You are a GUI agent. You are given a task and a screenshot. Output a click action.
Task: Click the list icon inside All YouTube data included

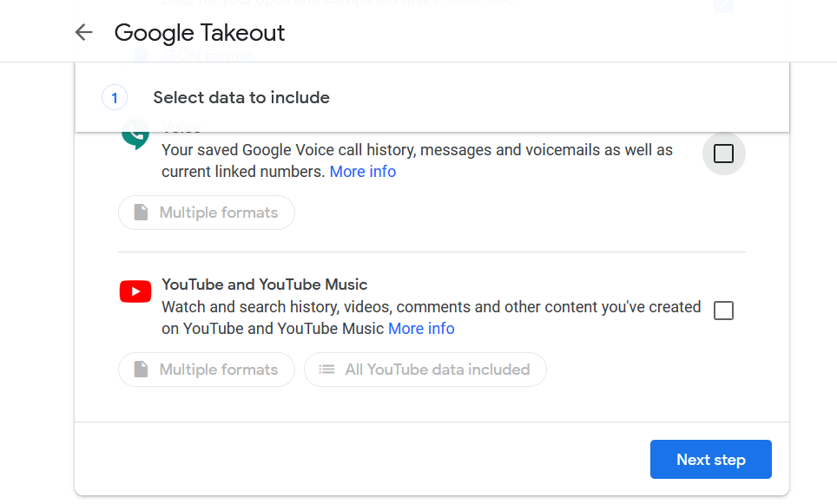tap(326, 369)
